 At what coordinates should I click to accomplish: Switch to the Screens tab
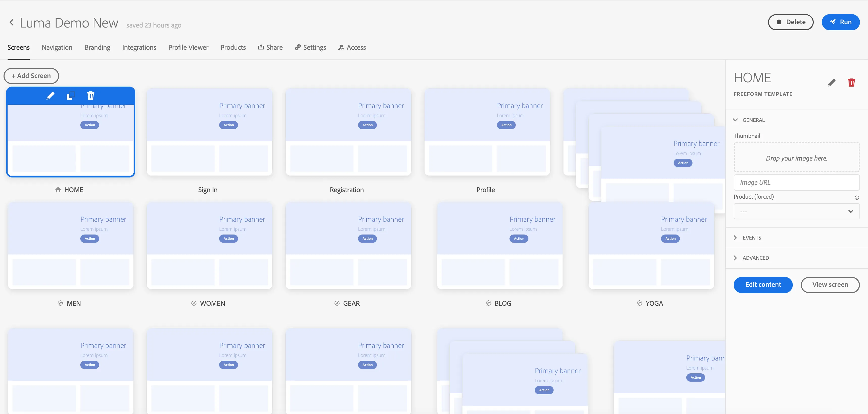[x=18, y=47]
